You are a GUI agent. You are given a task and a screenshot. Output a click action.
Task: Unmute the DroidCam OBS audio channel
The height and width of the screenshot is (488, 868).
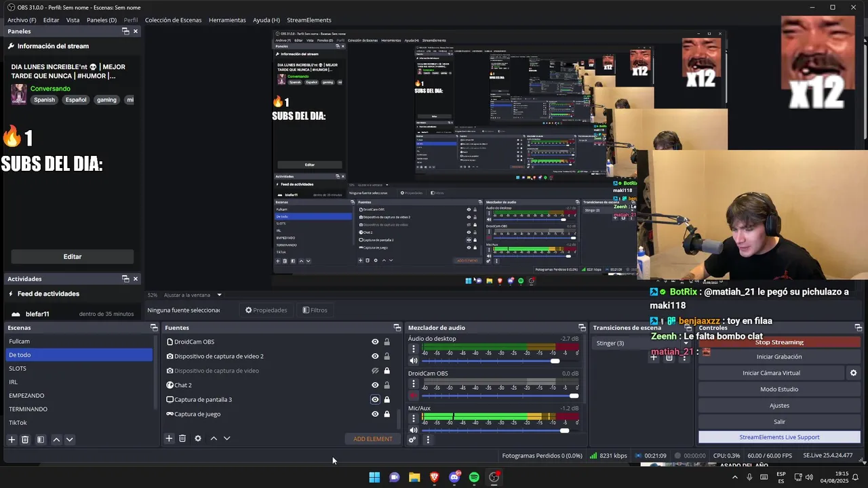click(414, 396)
